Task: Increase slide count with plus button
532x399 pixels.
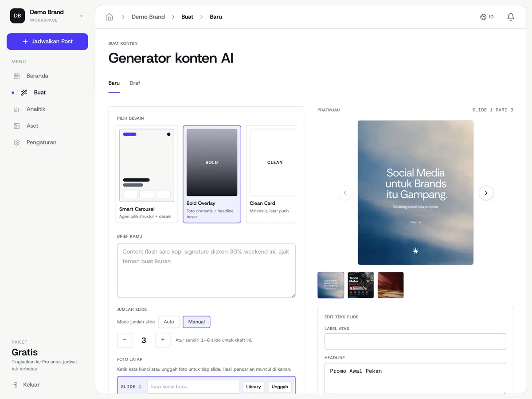Action: coord(163,340)
